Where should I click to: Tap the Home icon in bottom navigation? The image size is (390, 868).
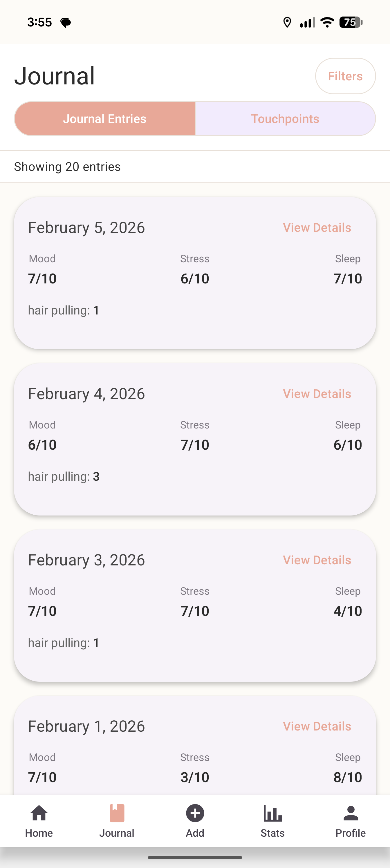(x=39, y=814)
